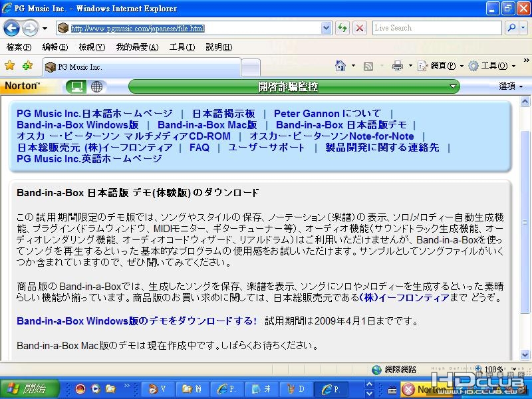Go forward with the browser Forward arrow
Screen dimensions: 532x399
click(x=30, y=28)
